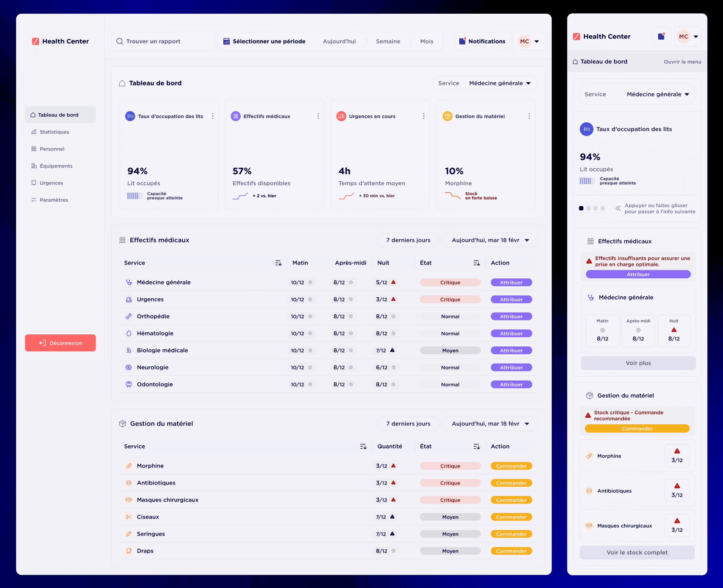Sort Service column in Gestion du matériel table
The width and height of the screenshot is (723, 588).
(363, 446)
